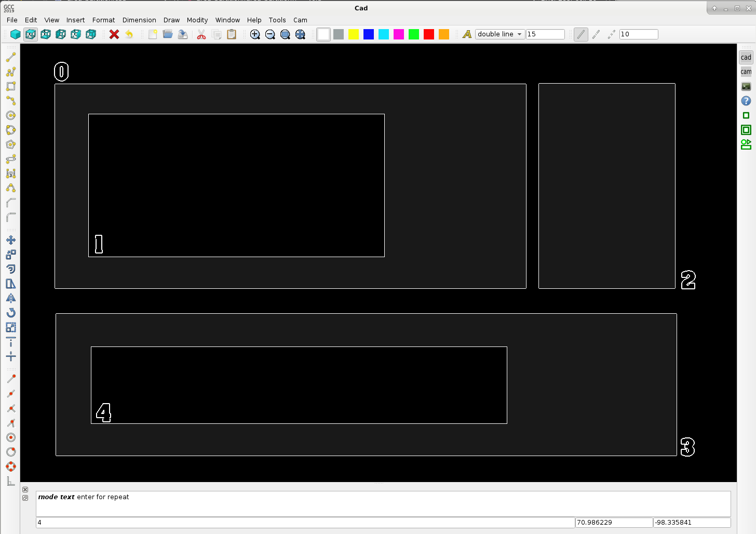Zoom out of the drawing

click(x=270, y=34)
